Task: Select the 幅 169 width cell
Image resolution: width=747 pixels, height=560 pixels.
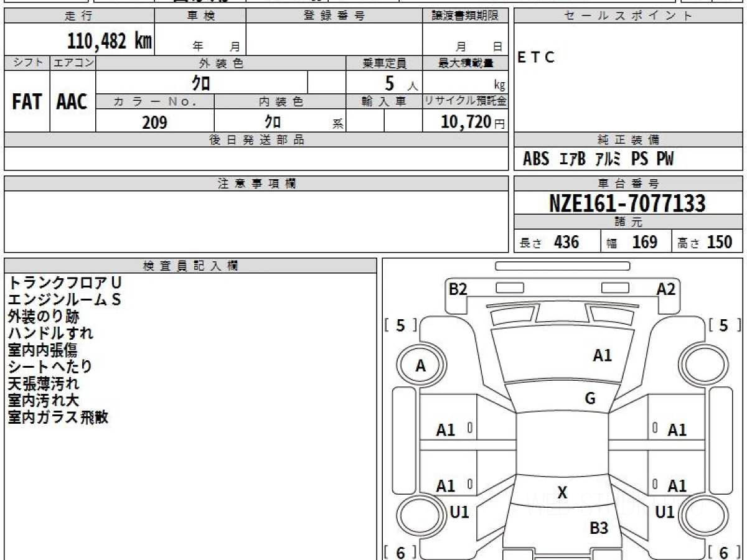Action: click(x=636, y=242)
